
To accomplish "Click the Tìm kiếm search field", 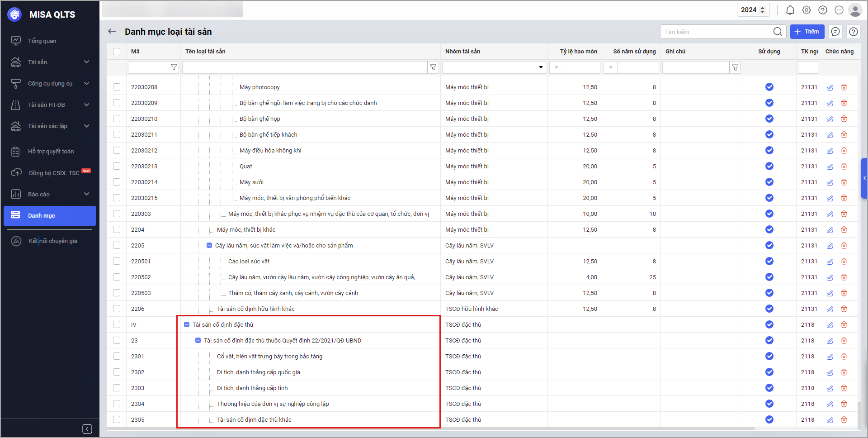I will [717, 32].
